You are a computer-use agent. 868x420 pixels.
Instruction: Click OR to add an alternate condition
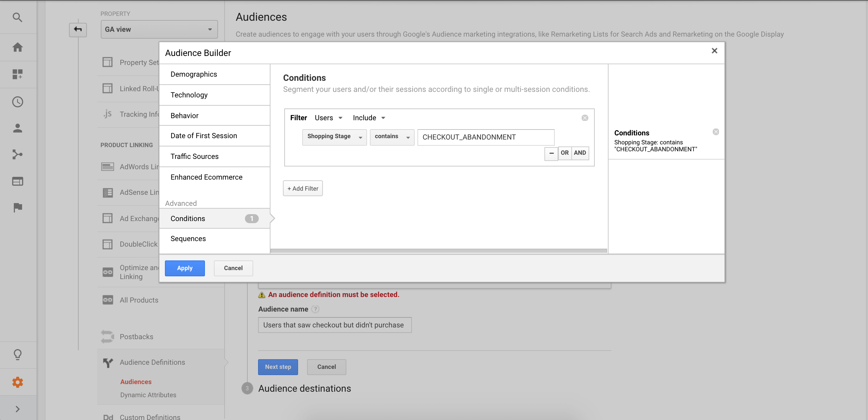tap(565, 153)
